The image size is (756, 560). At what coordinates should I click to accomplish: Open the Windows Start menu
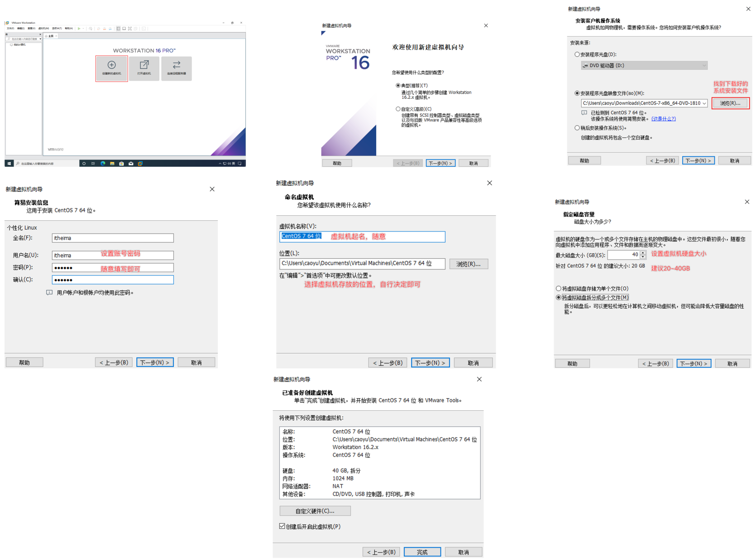[x=9, y=164]
